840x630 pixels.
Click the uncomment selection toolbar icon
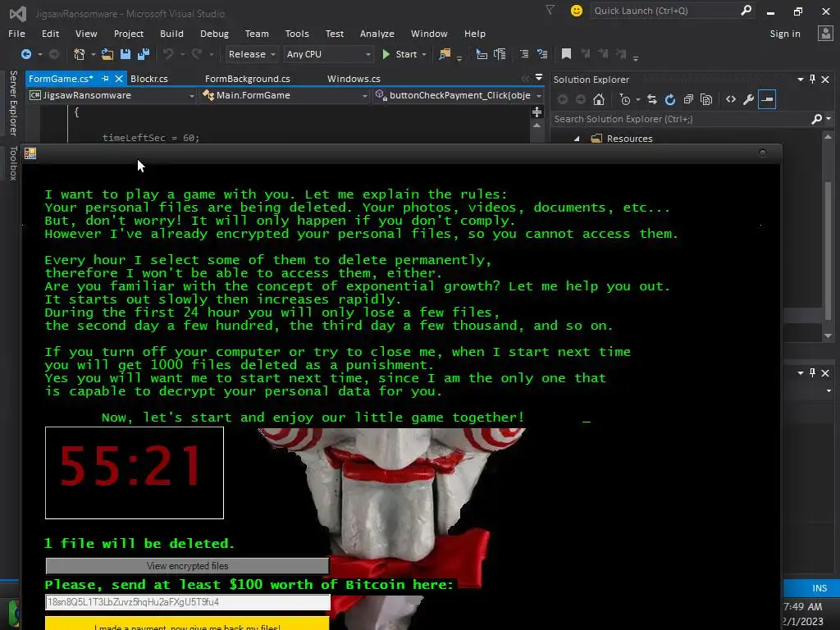tap(542, 54)
